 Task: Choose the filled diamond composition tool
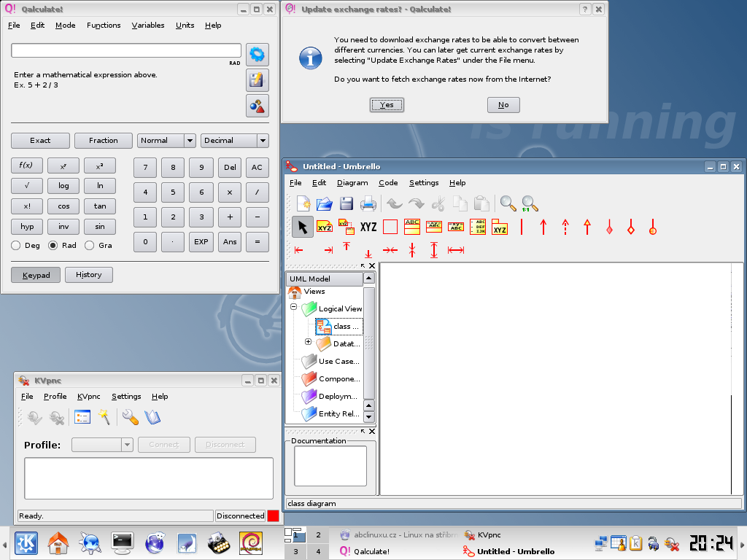pos(609,227)
